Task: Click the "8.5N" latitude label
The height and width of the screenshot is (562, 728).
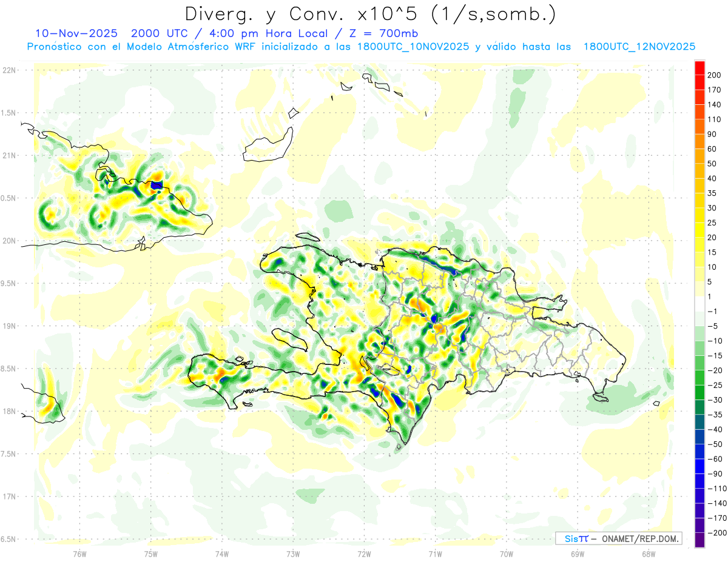Action: [x=9, y=369]
